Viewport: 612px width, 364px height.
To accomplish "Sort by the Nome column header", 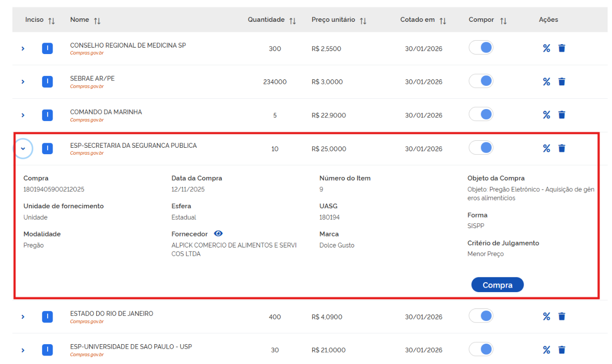I will [97, 21].
